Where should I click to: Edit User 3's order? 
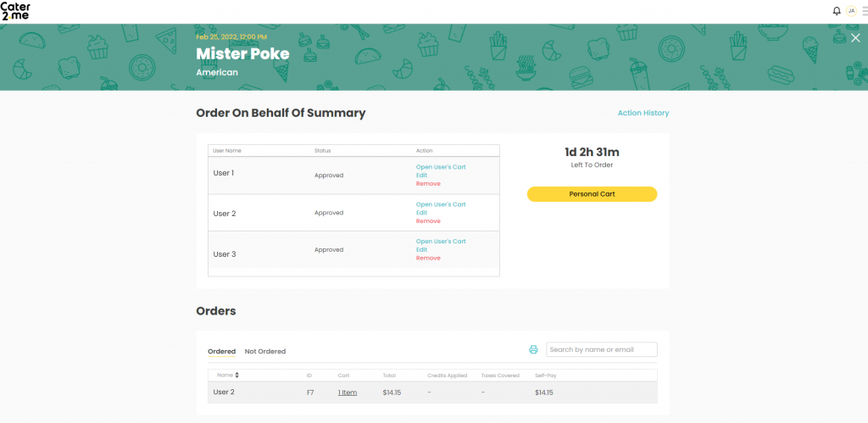(x=421, y=250)
